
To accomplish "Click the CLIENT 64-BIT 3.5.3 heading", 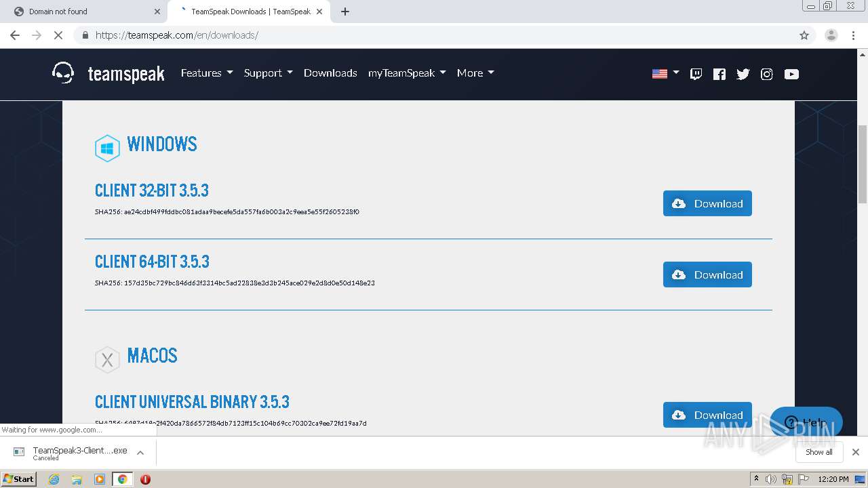I will (152, 262).
